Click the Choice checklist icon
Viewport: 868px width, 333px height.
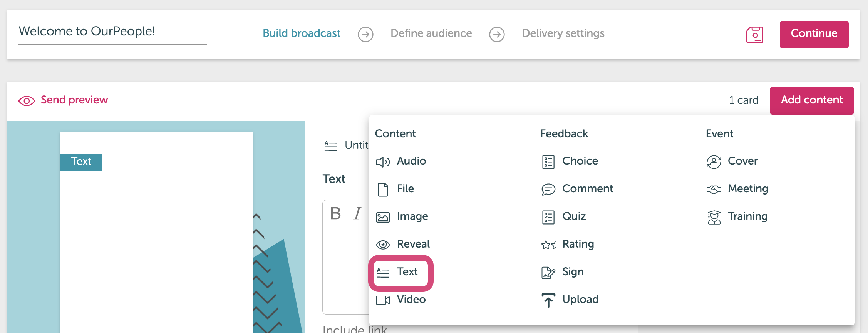click(x=548, y=162)
